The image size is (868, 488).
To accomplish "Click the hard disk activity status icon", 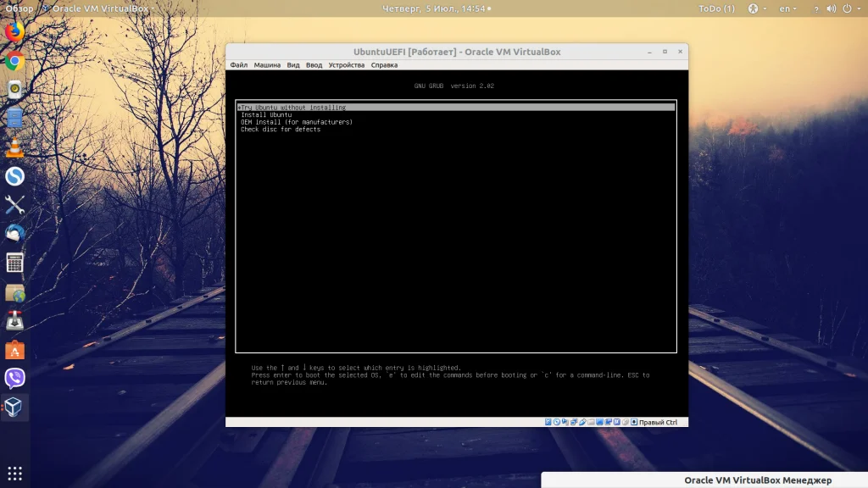I will pyautogui.click(x=548, y=422).
